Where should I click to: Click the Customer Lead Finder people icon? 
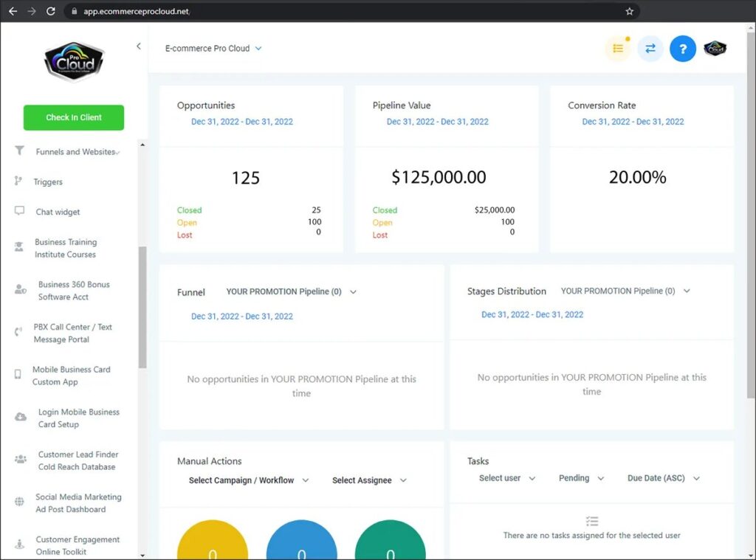(20, 459)
